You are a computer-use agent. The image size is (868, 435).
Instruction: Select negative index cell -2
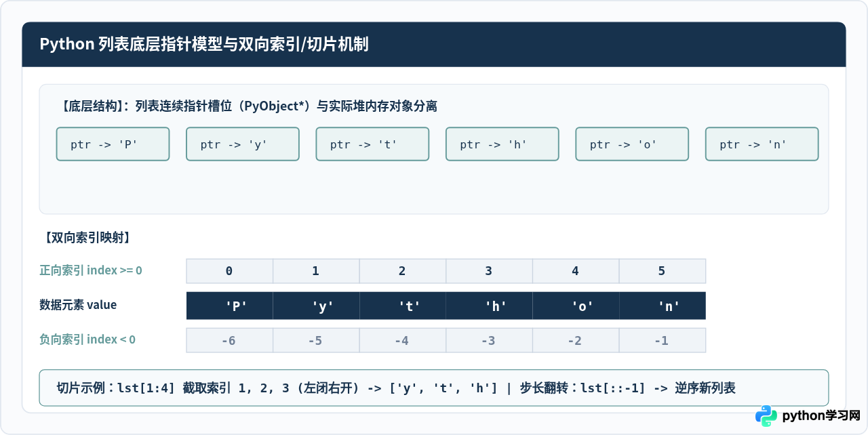point(576,340)
